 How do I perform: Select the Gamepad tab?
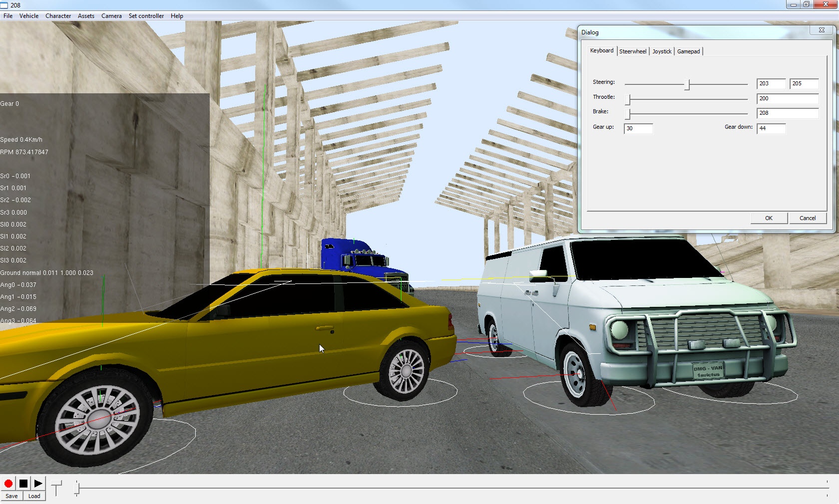click(x=688, y=51)
